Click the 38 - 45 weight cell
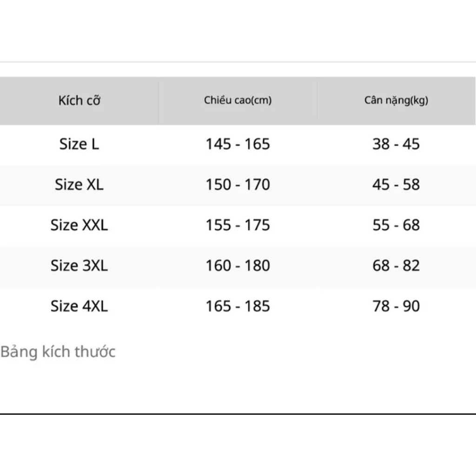Image resolution: width=476 pixels, height=476 pixels. coord(396,144)
